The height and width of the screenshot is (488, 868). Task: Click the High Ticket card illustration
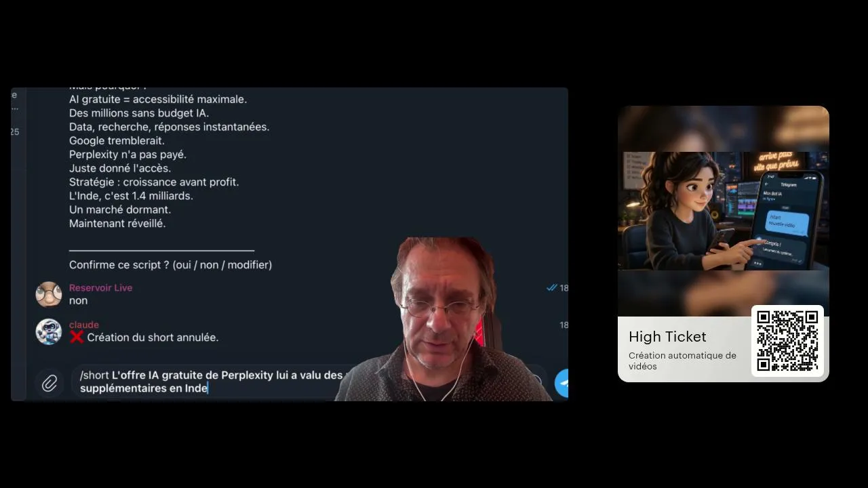tap(724, 211)
